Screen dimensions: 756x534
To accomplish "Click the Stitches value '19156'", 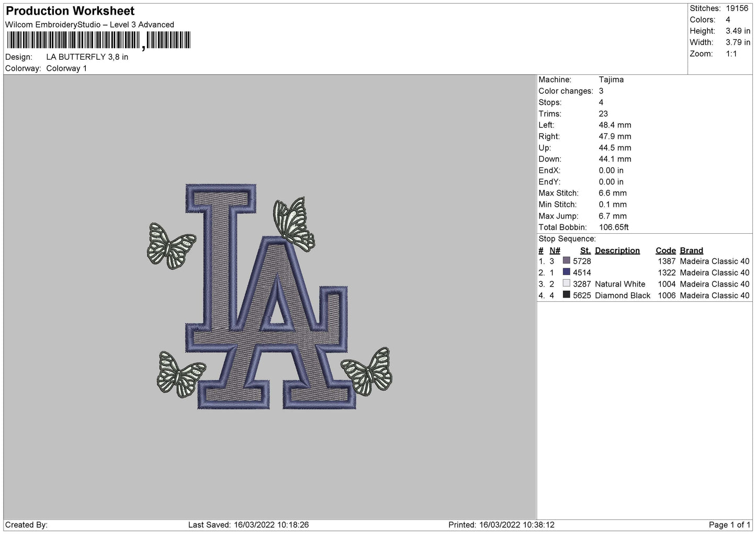I will coord(738,8).
